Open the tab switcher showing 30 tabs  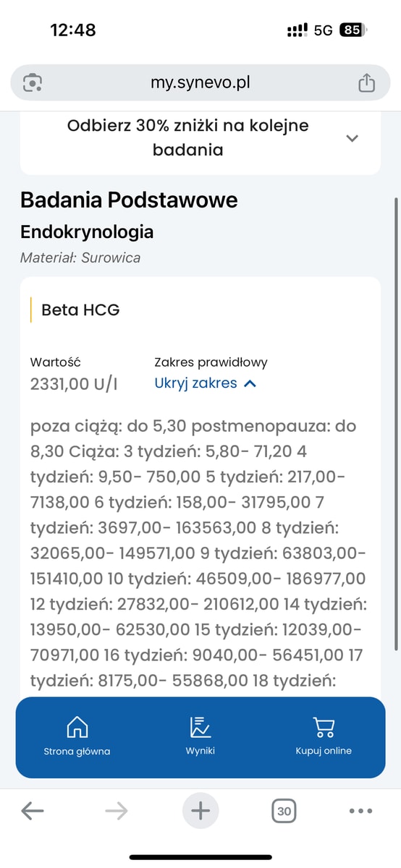click(x=284, y=812)
